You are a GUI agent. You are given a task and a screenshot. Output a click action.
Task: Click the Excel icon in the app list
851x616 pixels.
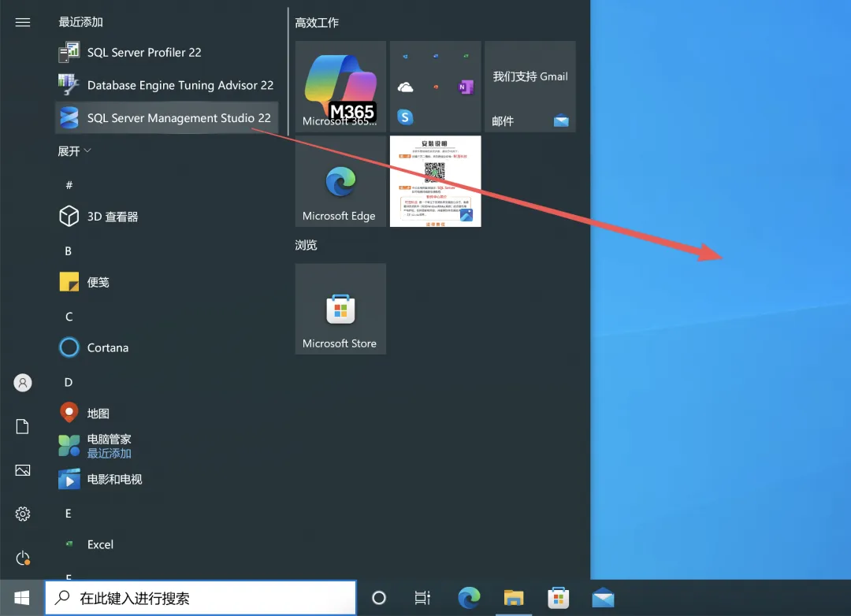[69, 544]
